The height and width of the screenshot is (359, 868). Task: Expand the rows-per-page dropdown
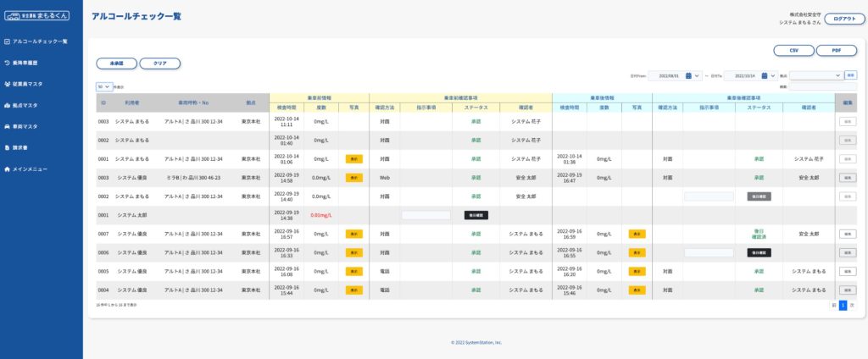(104, 86)
